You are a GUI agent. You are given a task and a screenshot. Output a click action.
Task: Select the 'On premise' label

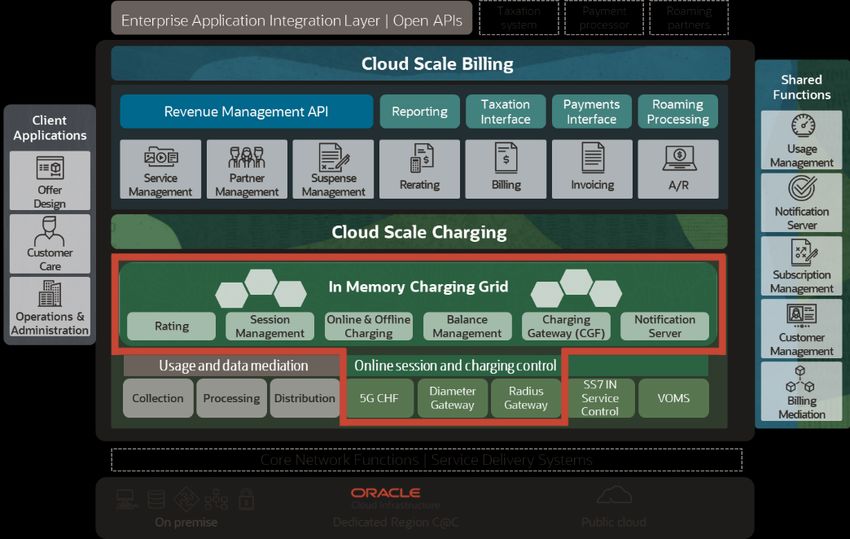(186, 522)
